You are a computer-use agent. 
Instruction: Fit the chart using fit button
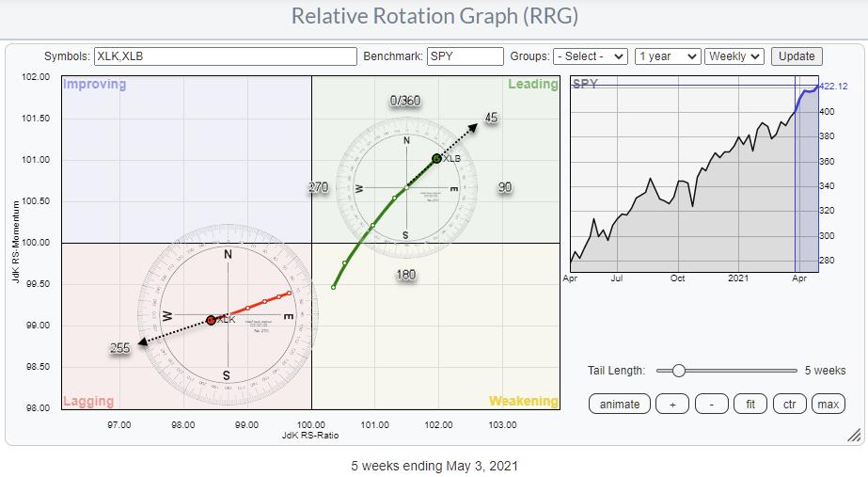coord(751,404)
